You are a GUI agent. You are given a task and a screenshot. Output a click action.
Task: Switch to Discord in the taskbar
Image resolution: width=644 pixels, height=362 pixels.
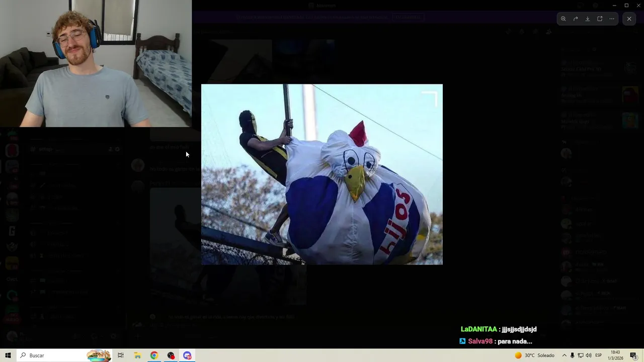(x=187, y=355)
